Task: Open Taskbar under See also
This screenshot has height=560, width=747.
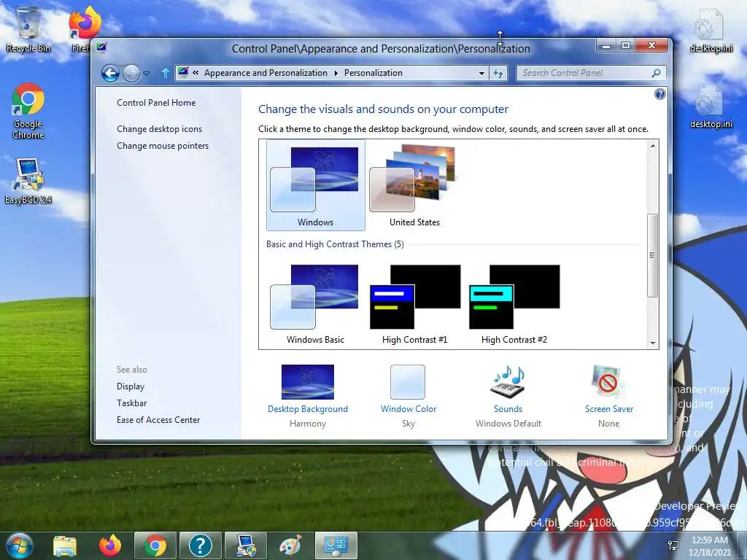Action: tap(131, 402)
